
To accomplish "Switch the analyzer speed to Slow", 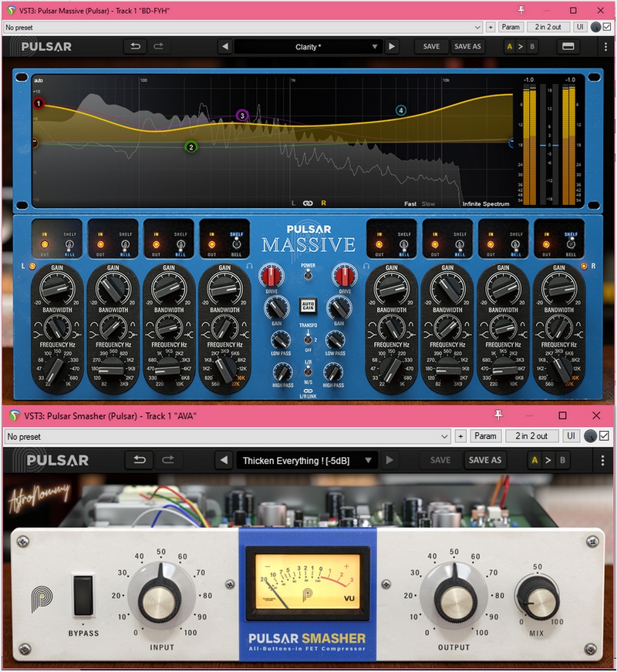I will point(428,204).
